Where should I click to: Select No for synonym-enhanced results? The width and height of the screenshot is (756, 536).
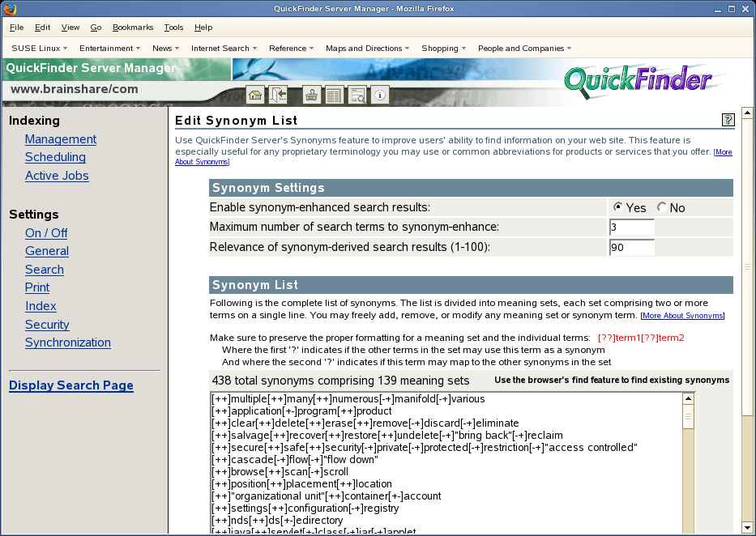pyautogui.click(x=661, y=207)
